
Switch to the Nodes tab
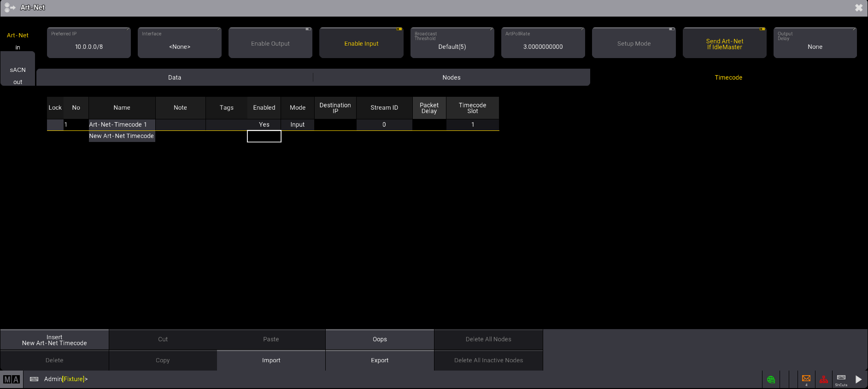(452, 77)
